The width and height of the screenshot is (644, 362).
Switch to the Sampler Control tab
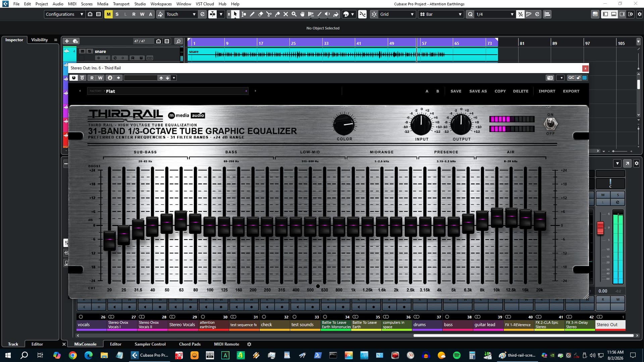point(150,344)
